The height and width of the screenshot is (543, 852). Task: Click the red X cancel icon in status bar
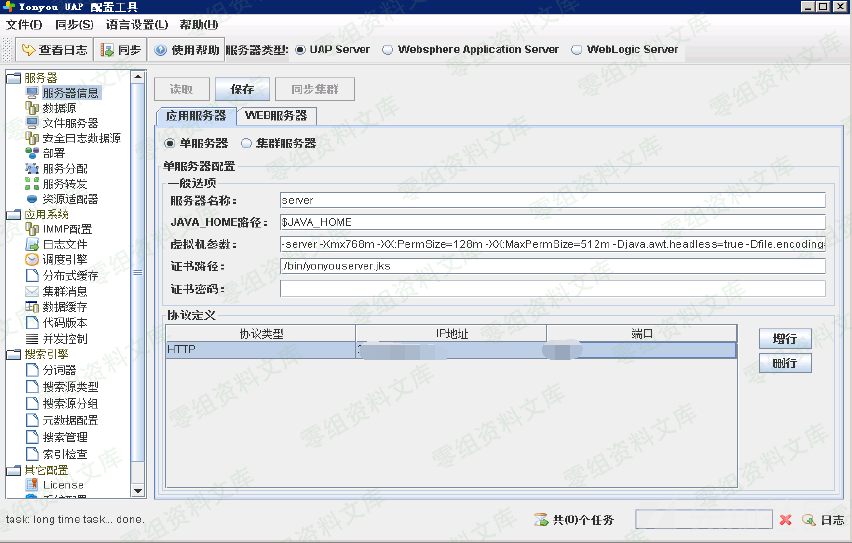tap(786, 520)
